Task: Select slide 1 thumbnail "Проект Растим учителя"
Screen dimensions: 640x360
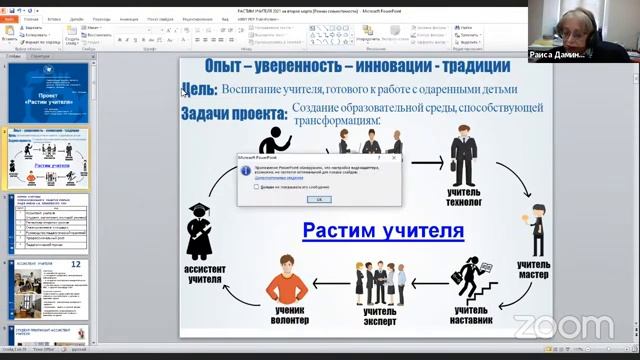Action: (48, 93)
